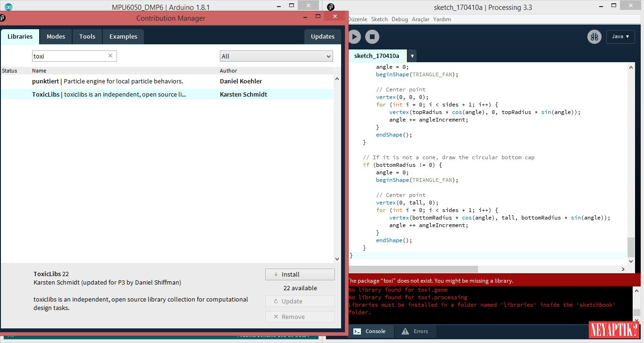The width and height of the screenshot is (644, 343).
Task: Switch to the Libraries tab
Action: click(x=20, y=36)
